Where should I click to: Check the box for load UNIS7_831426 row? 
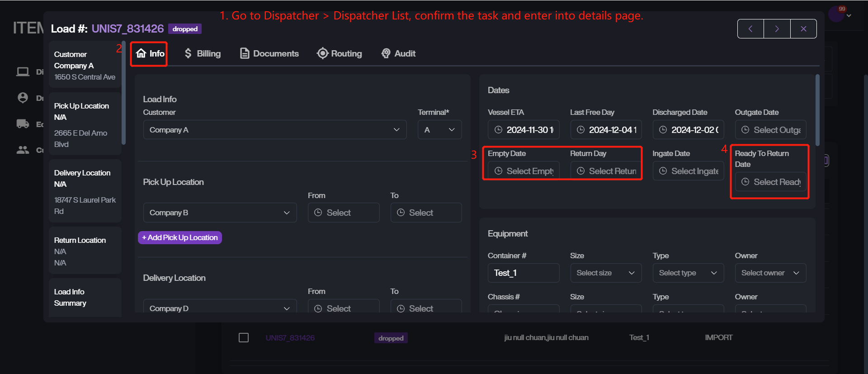[244, 338]
